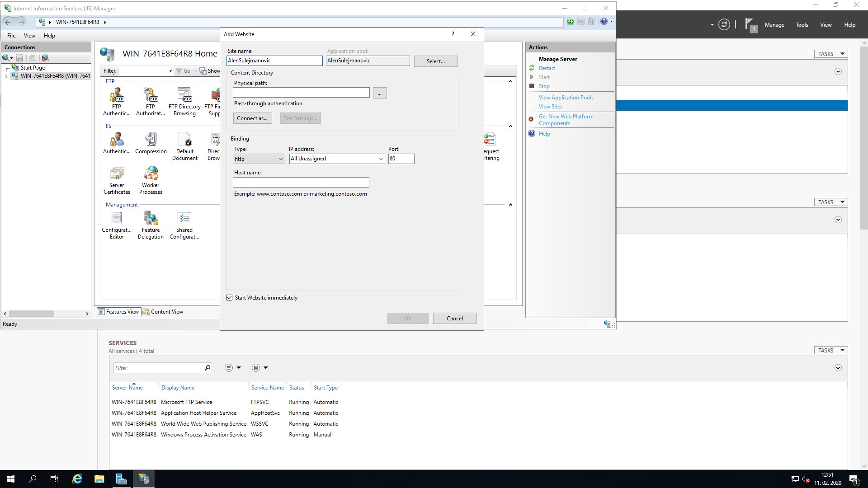Open Configuration Editor icon
This screenshot has width=868, height=488.
click(x=117, y=225)
